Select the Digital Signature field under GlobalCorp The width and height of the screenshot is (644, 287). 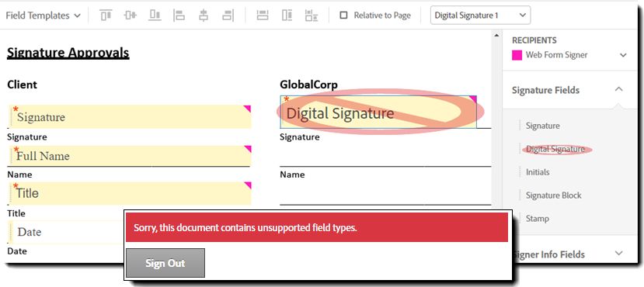pyautogui.click(x=378, y=112)
